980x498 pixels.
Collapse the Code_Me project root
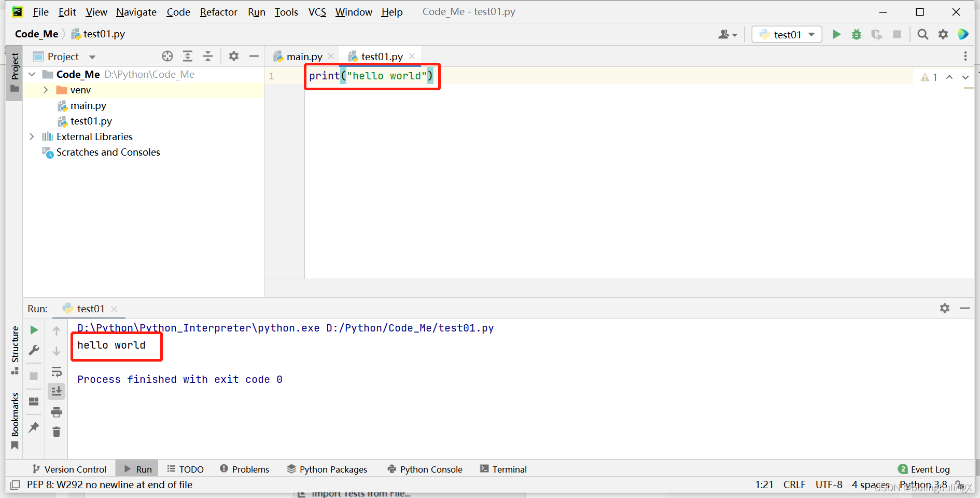click(x=32, y=74)
